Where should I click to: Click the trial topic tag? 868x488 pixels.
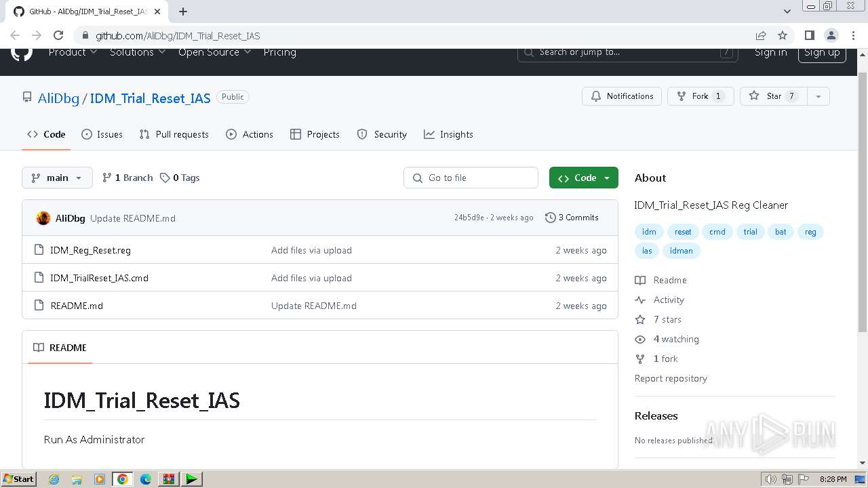(x=750, y=232)
